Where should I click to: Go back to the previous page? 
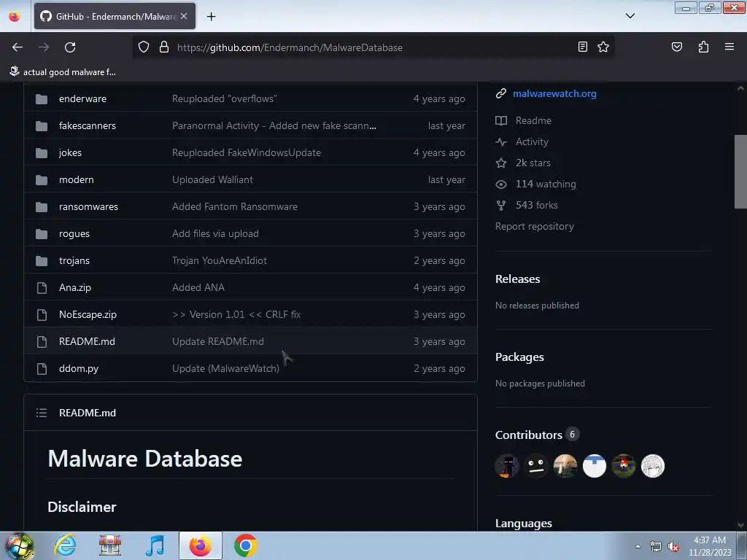[18, 47]
